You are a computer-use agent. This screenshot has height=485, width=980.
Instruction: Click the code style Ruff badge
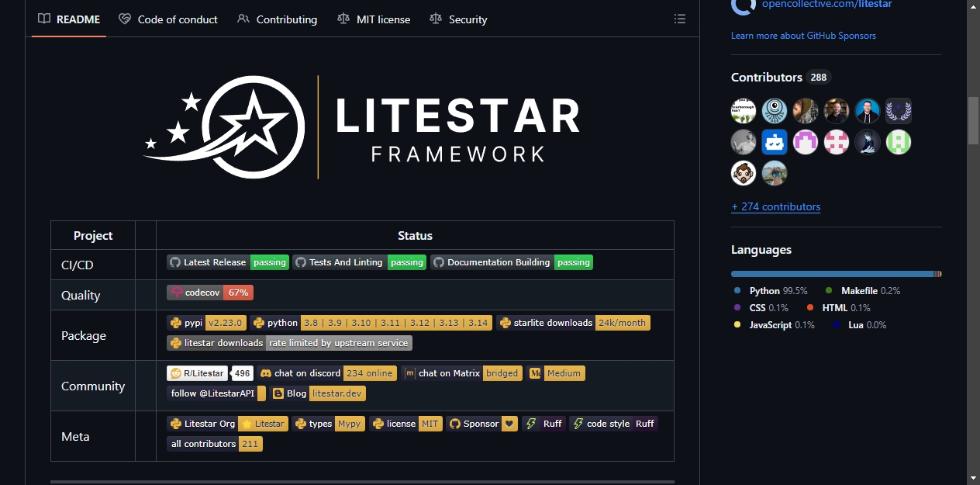[x=613, y=424]
